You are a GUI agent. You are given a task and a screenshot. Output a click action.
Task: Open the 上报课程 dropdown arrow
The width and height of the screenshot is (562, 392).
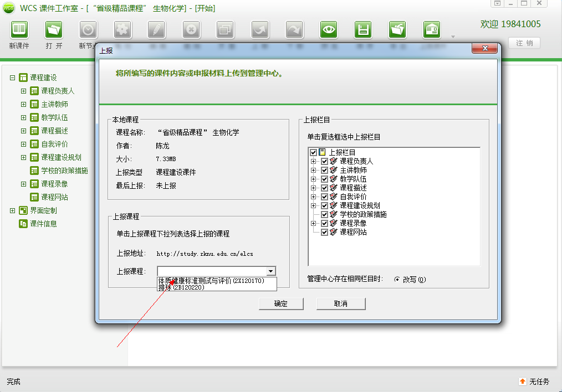270,271
